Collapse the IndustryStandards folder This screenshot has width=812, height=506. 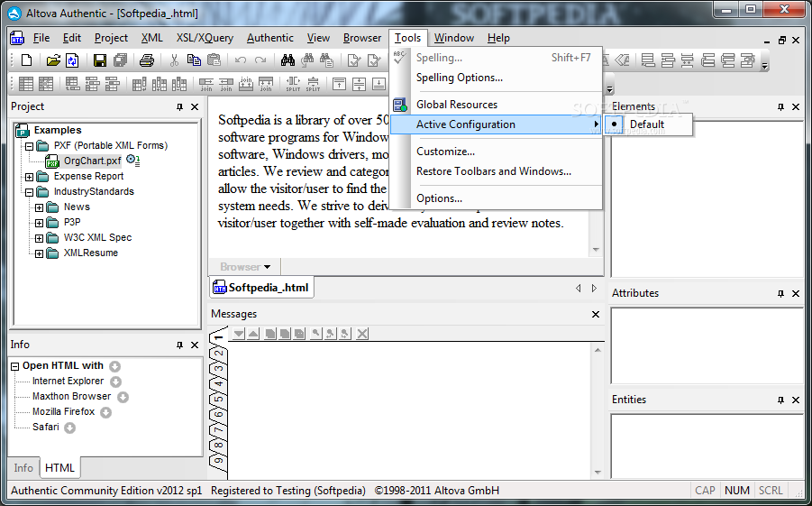pyautogui.click(x=29, y=192)
